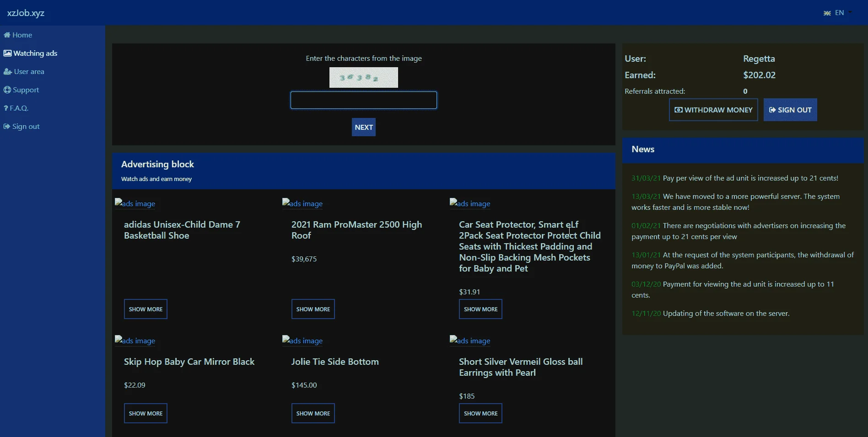Show more for Car Seat Protector
The width and height of the screenshot is (868, 437).
(x=480, y=309)
